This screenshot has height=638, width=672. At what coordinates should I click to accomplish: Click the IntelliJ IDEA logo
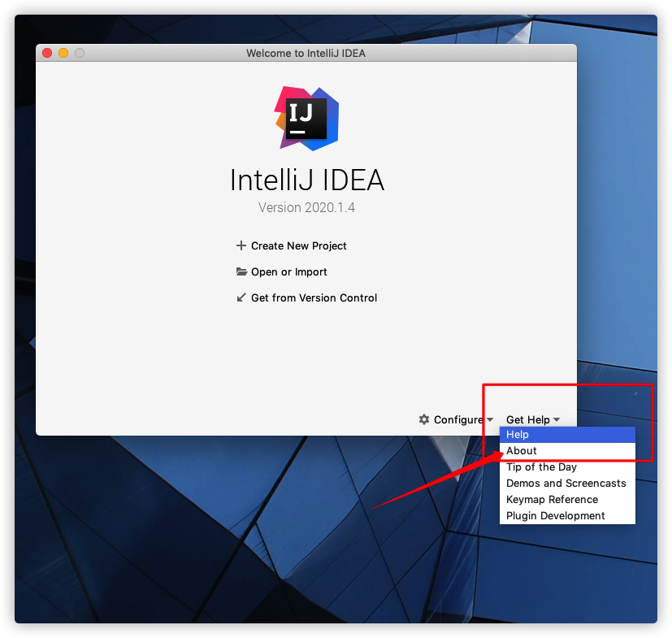306,119
